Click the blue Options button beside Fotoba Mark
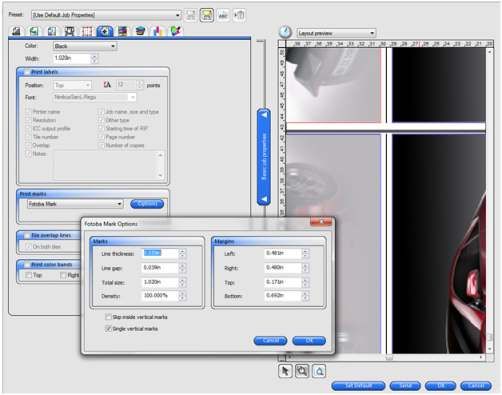Screen dimensions: 502x395 tap(147, 204)
